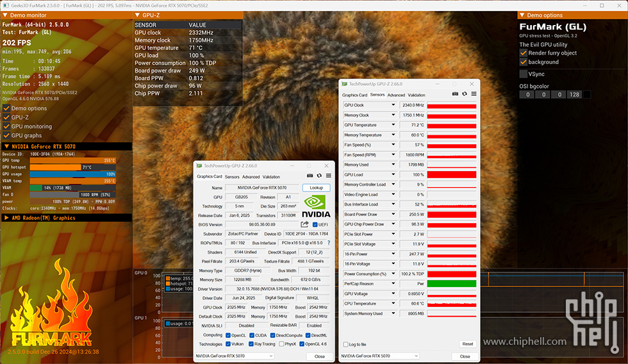The width and height of the screenshot is (628, 364).
Task: Switch to Advanced tab in the Graphics Card window
Action: click(x=251, y=177)
